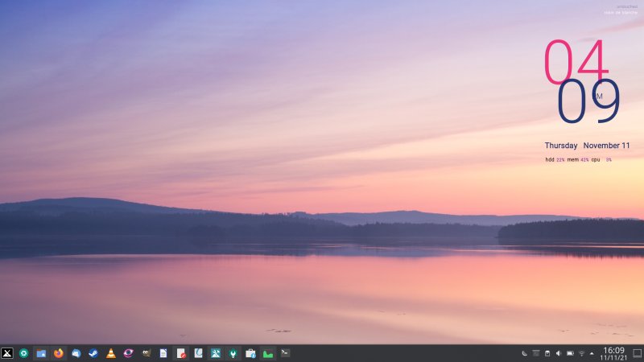This screenshot has height=362, width=644.
Task: Click the Thursday November 11 date widget
Action: (x=587, y=146)
